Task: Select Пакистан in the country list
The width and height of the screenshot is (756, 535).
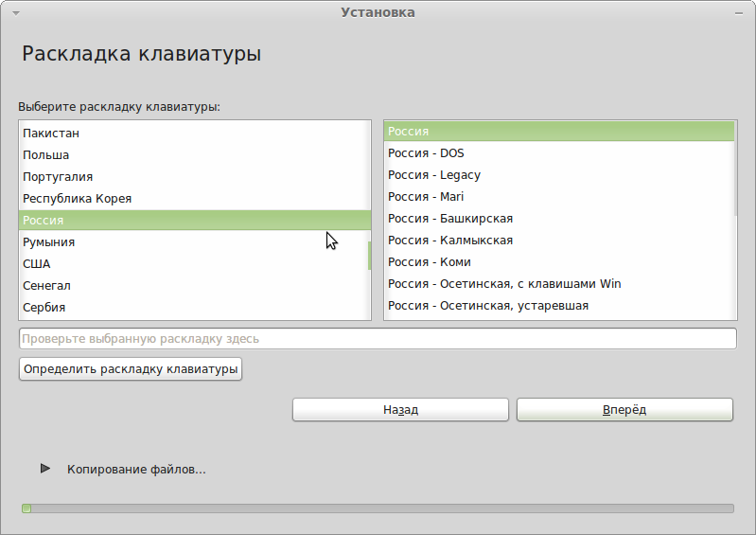Action: [194, 134]
